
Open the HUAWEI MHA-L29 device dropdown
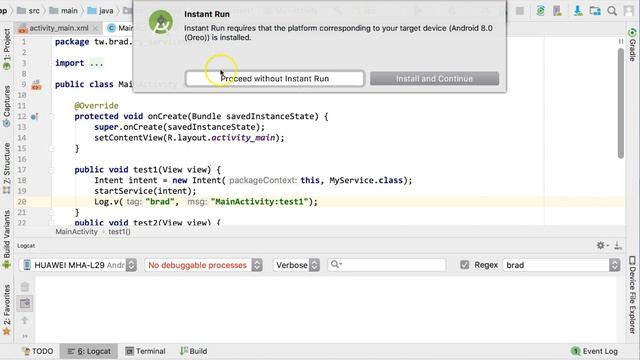click(x=78, y=265)
